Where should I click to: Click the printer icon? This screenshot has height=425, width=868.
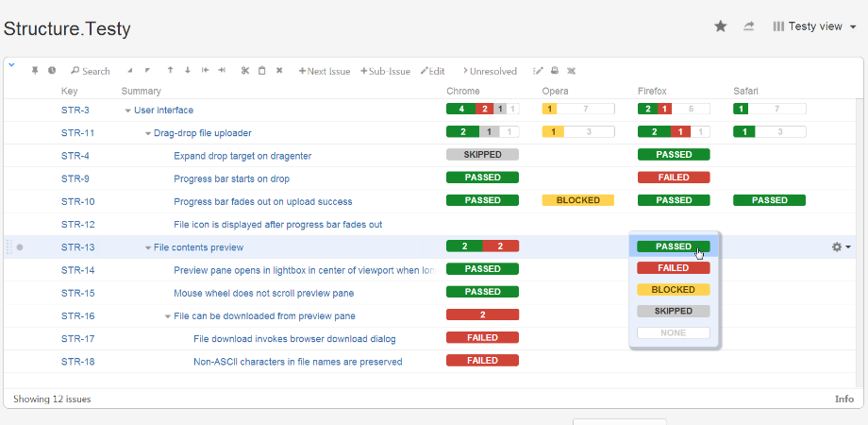(x=555, y=71)
